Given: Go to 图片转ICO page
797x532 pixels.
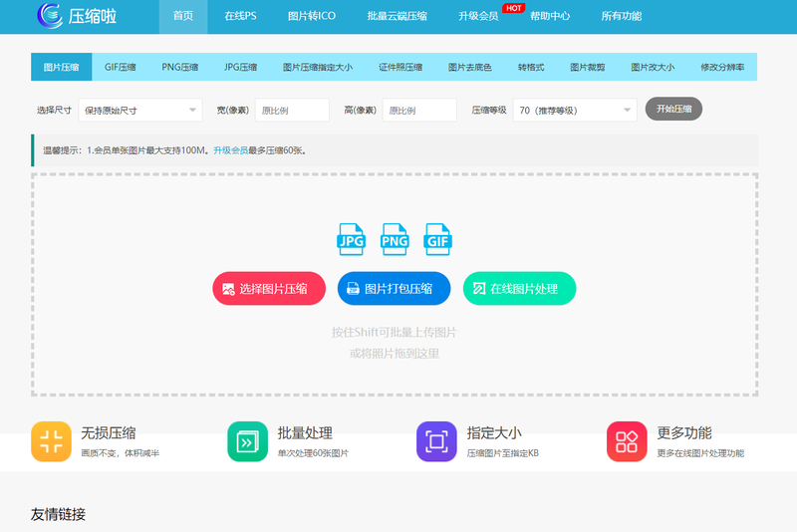Looking at the screenshot, I should [x=312, y=16].
